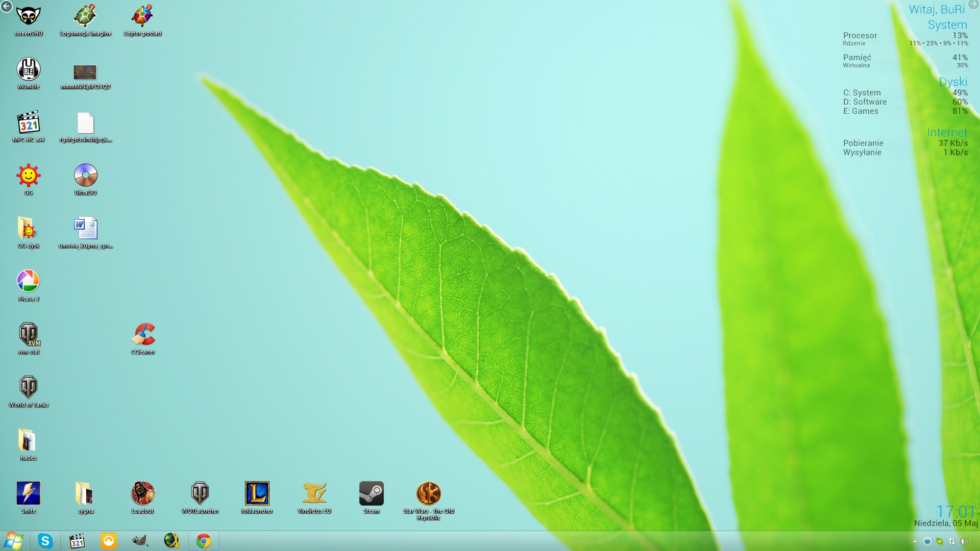This screenshot has height=551, width=980.
Task: Open the Windows Start menu
Action: coord(14,541)
